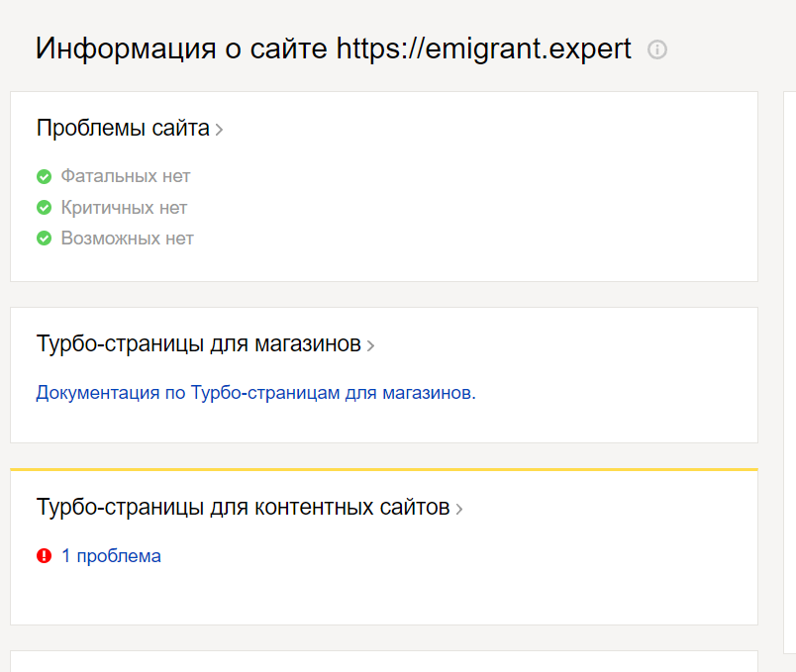
Task: Expand chevron after "Турбо-страницы для магазинов"
Action: (370, 346)
